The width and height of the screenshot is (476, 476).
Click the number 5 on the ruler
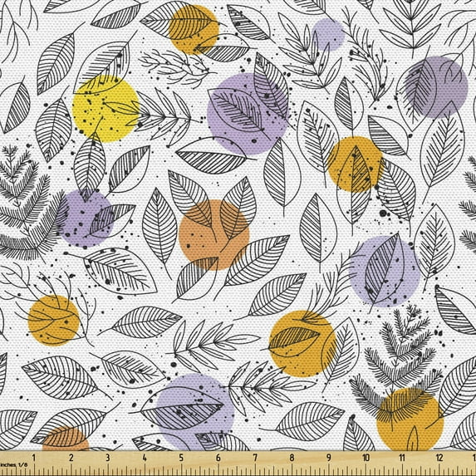[181, 458]
